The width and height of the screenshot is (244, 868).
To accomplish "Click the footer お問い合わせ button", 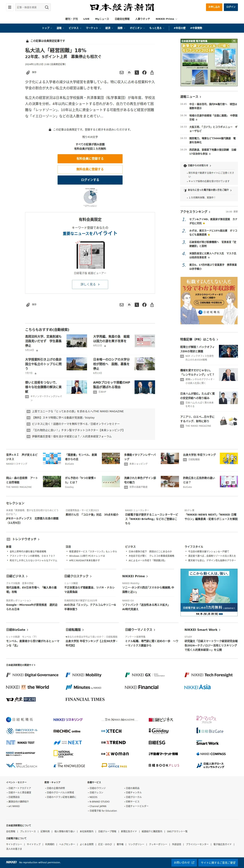I will coord(184,862).
